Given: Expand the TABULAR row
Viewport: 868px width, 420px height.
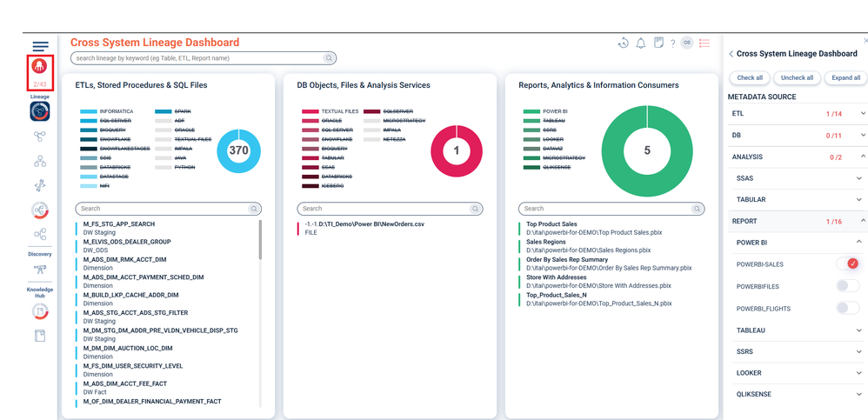Looking at the screenshot, I should click(797, 199).
